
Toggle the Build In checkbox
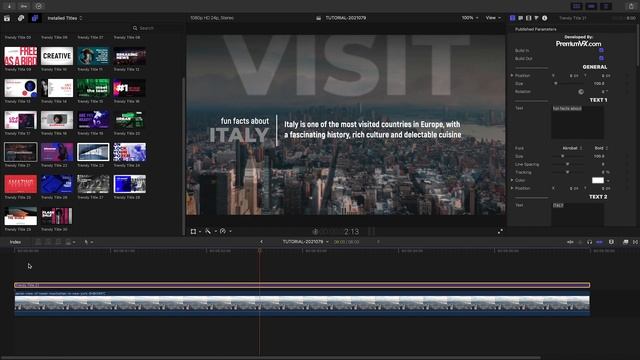[x=601, y=50]
